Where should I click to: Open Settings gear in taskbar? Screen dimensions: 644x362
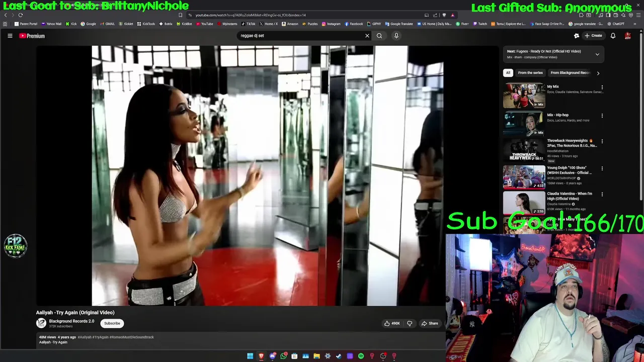point(328,356)
